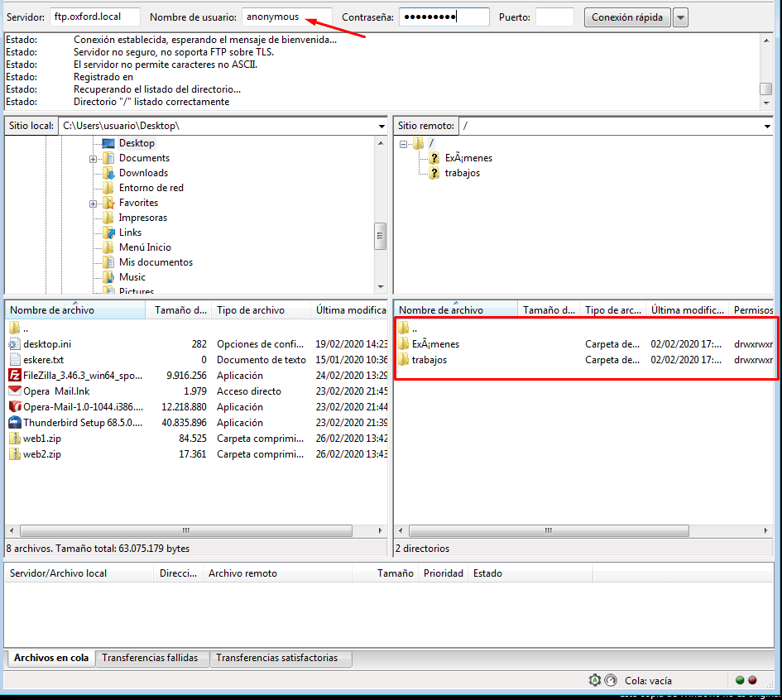
Task: Expand the Documents folder tree node
Action: coord(94,158)
